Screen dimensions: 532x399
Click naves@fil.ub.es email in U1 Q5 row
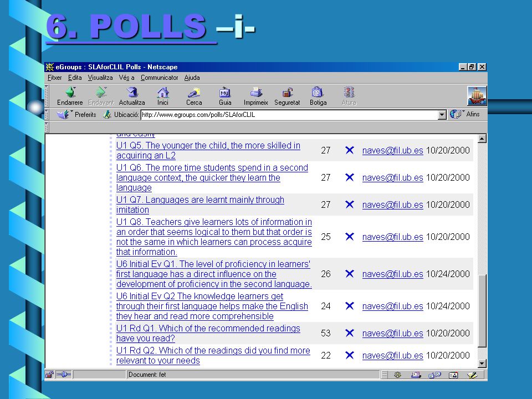392,150
